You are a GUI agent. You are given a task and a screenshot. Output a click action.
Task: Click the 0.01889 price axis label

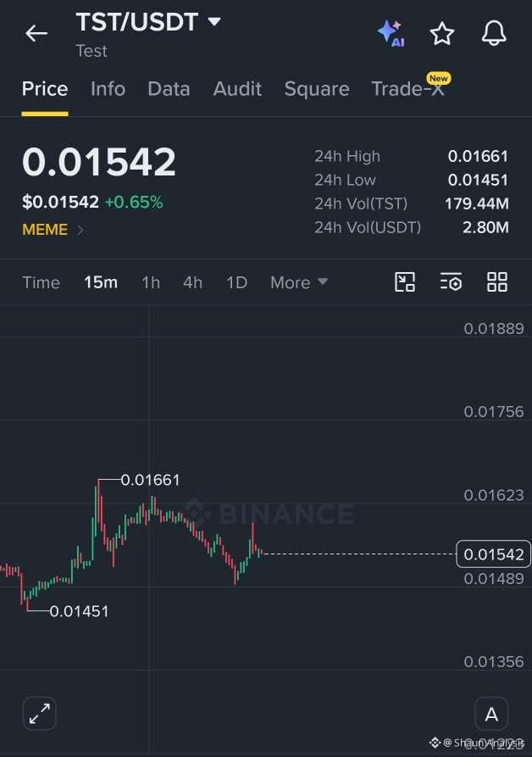493,329
